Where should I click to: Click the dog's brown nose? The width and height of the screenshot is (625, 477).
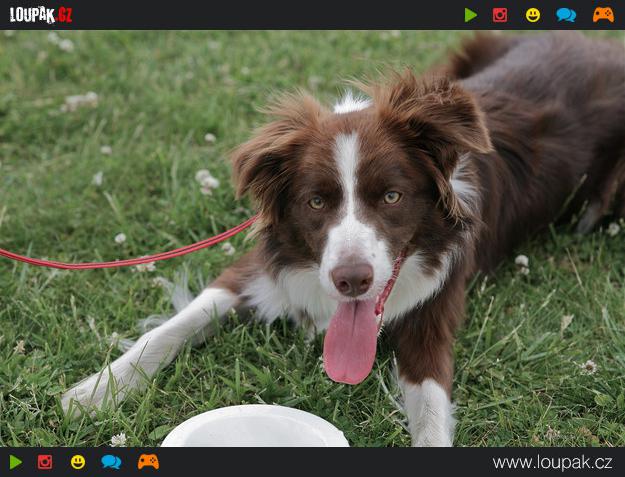point(352,279)
